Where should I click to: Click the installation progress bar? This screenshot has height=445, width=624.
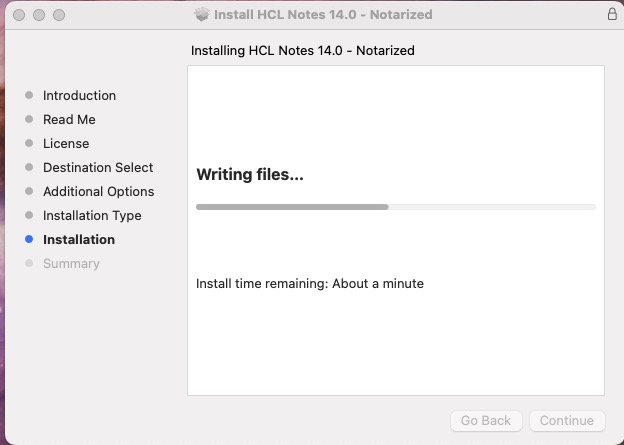[x=395, y=207]
